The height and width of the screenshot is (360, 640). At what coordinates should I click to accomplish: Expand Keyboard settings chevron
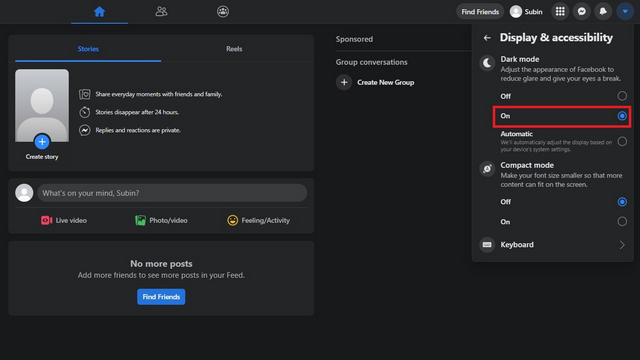click(x=622, y=244)
